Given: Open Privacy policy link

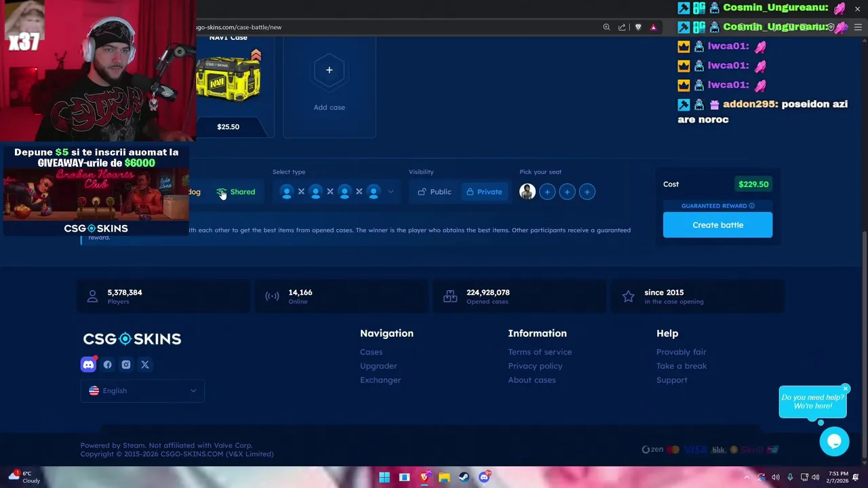Looking at the screenshot, I should coord(535,366).
